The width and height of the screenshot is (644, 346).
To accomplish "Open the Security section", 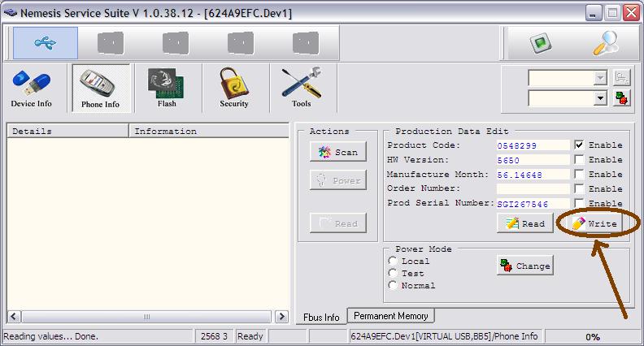I will pyautogui.click(x=233, y=89).
